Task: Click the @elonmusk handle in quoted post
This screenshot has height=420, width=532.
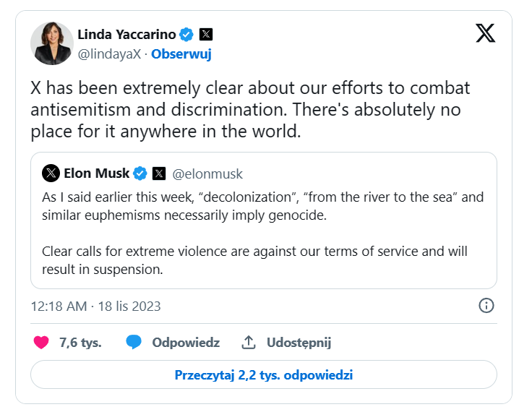Action: click(207, 173)
